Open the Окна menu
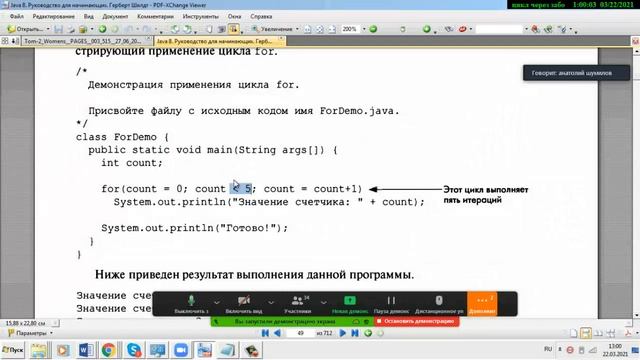The width and height of the screenshot is (640, 360). [x=234, y=16]
